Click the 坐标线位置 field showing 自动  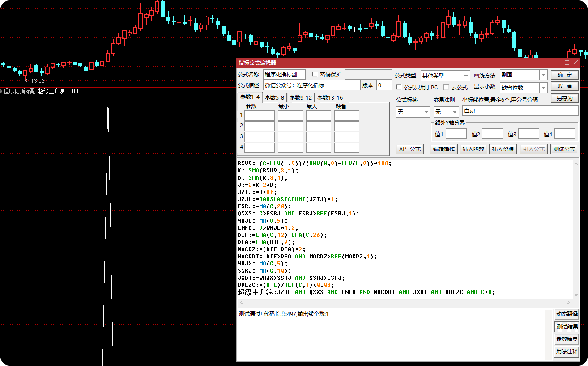(520, 111)
